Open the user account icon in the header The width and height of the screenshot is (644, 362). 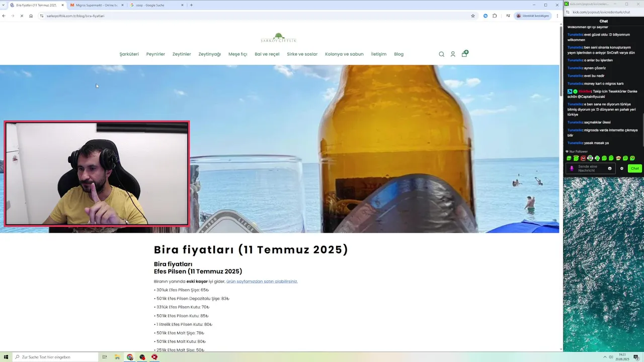pos(453,54)
